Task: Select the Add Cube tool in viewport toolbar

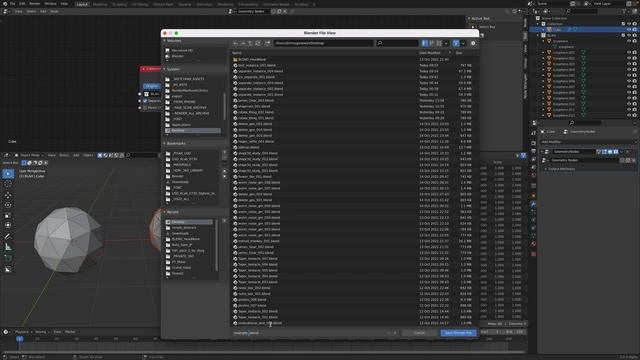Action: (x=8, y=258)
